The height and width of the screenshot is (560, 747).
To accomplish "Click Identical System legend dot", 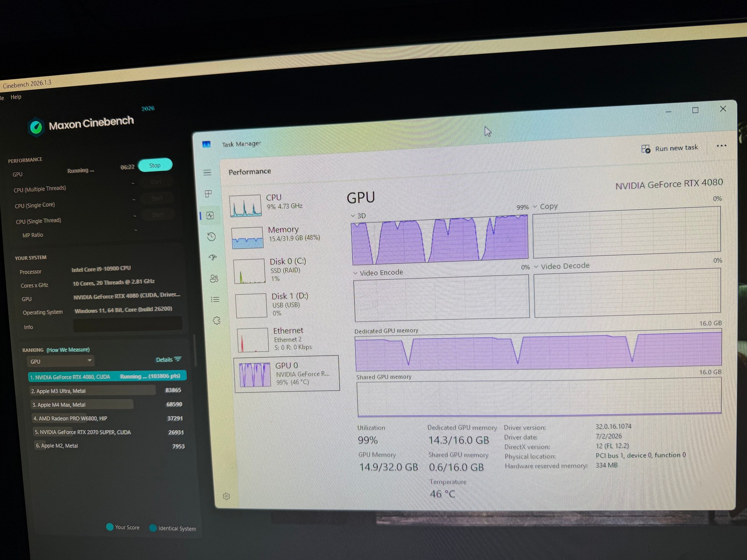I will pos(153,528).
